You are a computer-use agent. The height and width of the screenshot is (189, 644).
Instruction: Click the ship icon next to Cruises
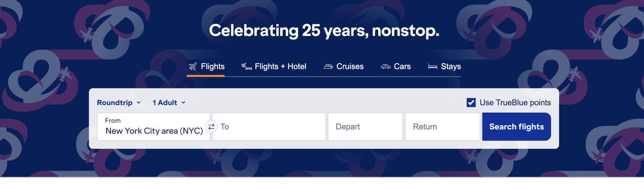pos(328,66)
